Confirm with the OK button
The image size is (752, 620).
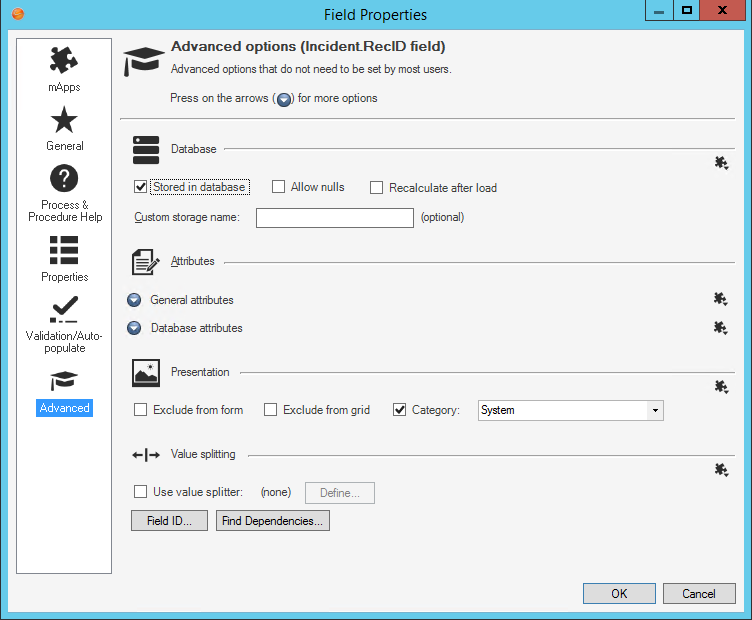coord(619,594)
